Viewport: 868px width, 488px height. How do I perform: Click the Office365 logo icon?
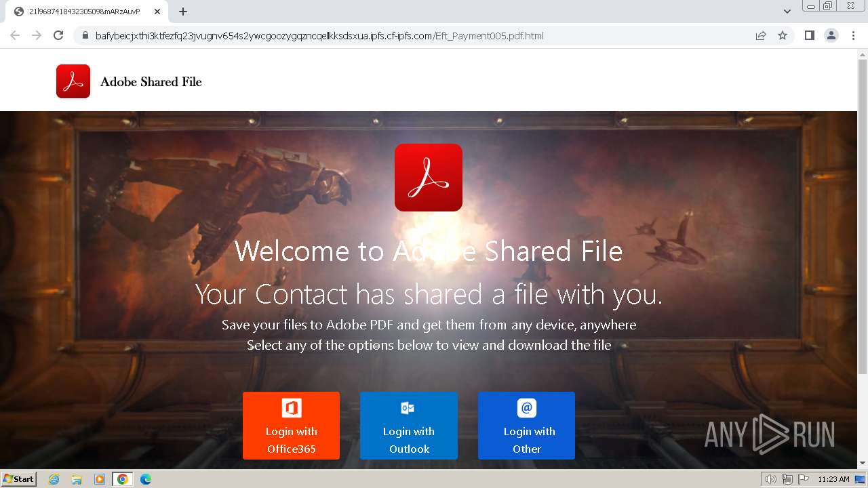(x=292, y=408)
